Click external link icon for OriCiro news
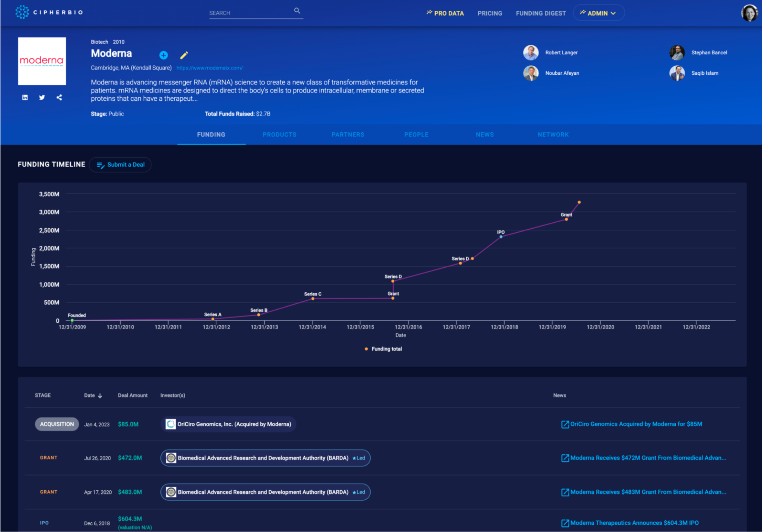 point(565,425)
